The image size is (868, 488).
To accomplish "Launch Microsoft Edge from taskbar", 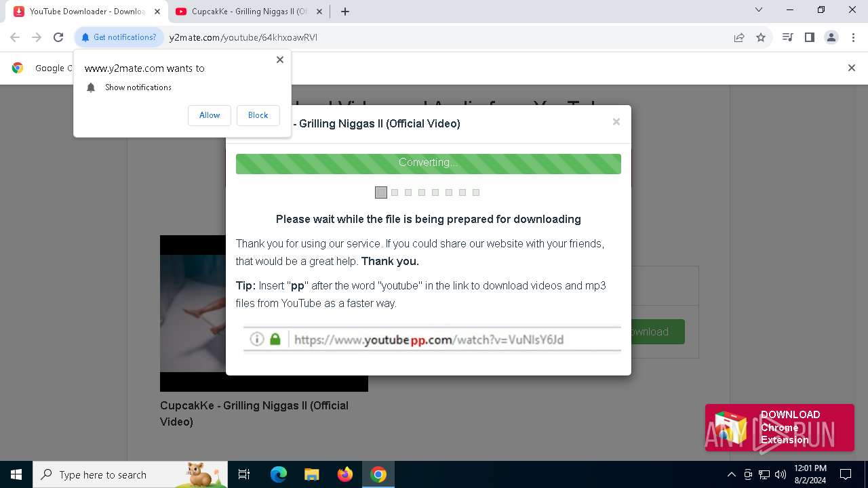I will [x=279, y=474].
